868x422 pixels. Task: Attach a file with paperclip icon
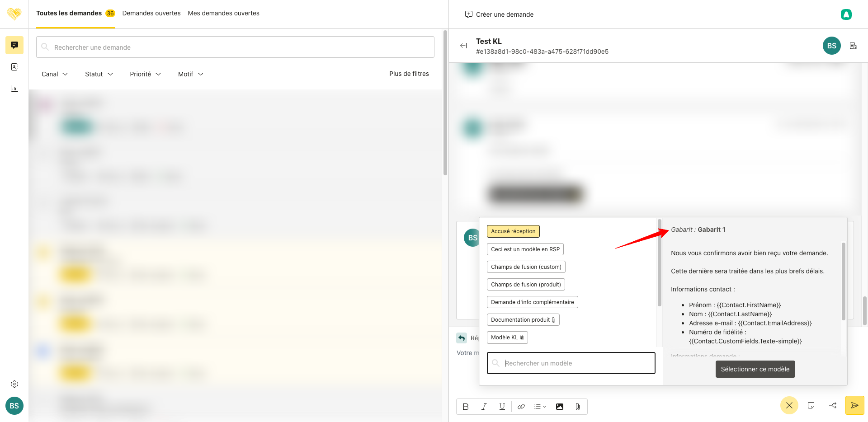point(578,407)
